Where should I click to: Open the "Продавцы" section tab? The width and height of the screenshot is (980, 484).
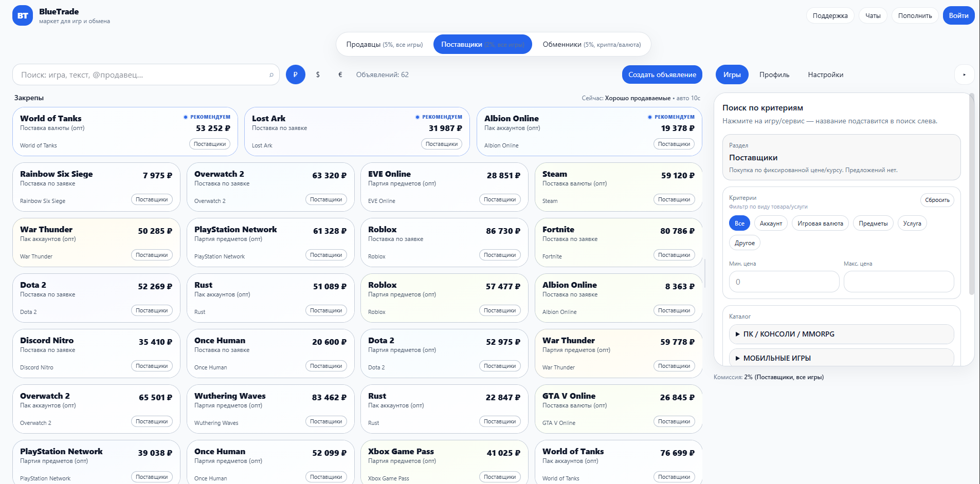coord(385,45)
